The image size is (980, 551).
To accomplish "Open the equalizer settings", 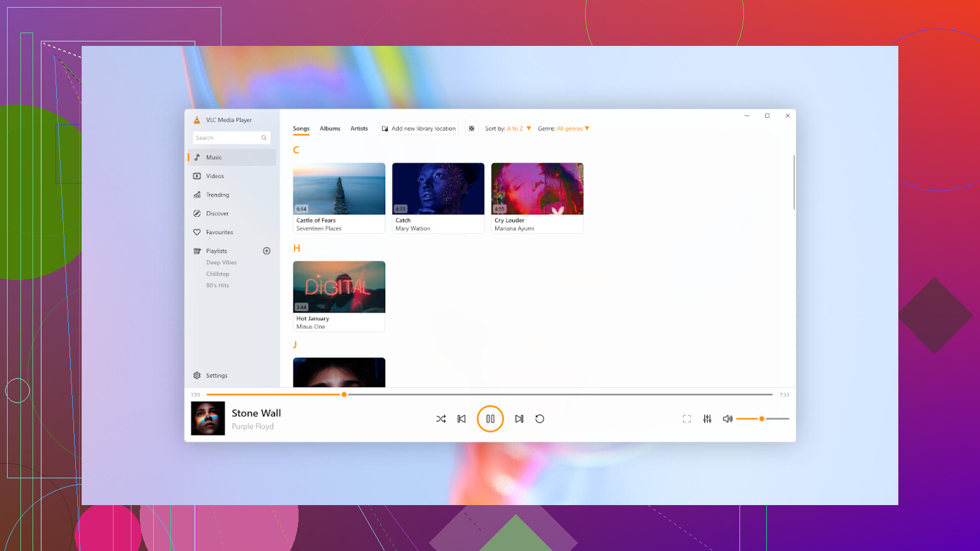I will tap(707, 419).
